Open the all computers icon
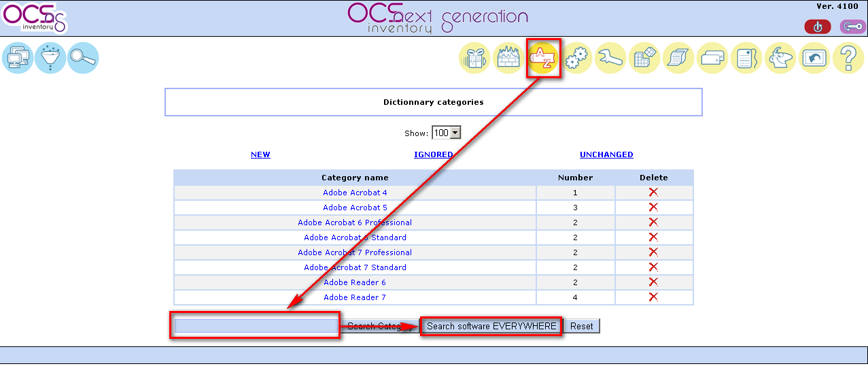 17,59
